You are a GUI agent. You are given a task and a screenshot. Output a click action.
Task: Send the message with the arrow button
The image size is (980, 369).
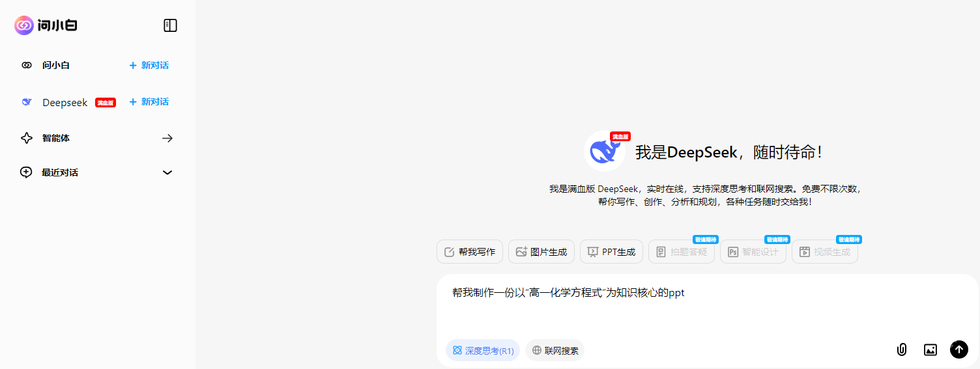coord(958,349)
